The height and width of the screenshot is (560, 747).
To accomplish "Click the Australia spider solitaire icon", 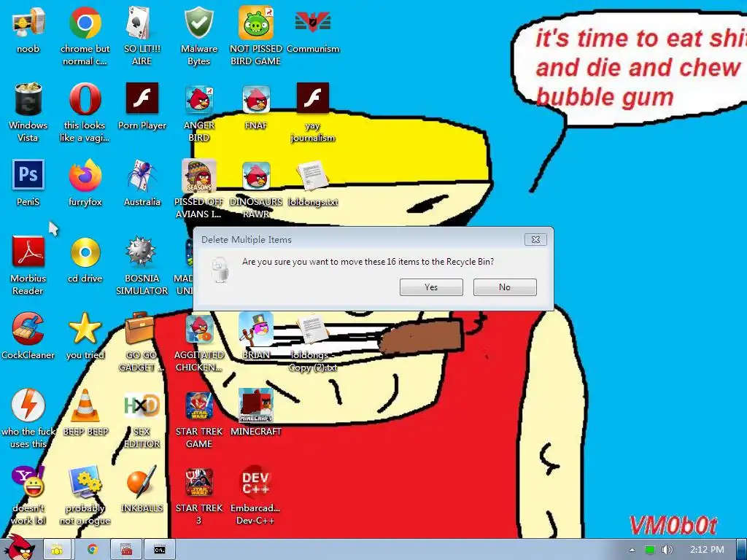I will point(142,176).
